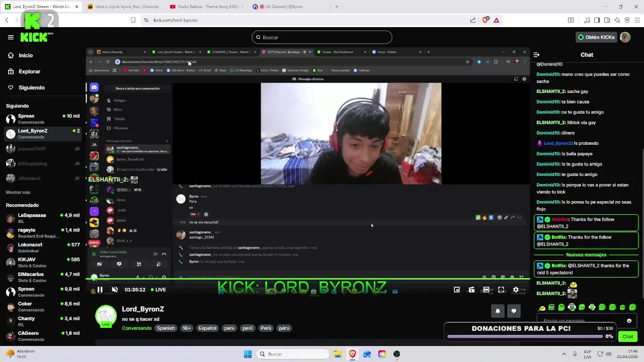Toggle theater mode in the player

[x=486, y=290]
